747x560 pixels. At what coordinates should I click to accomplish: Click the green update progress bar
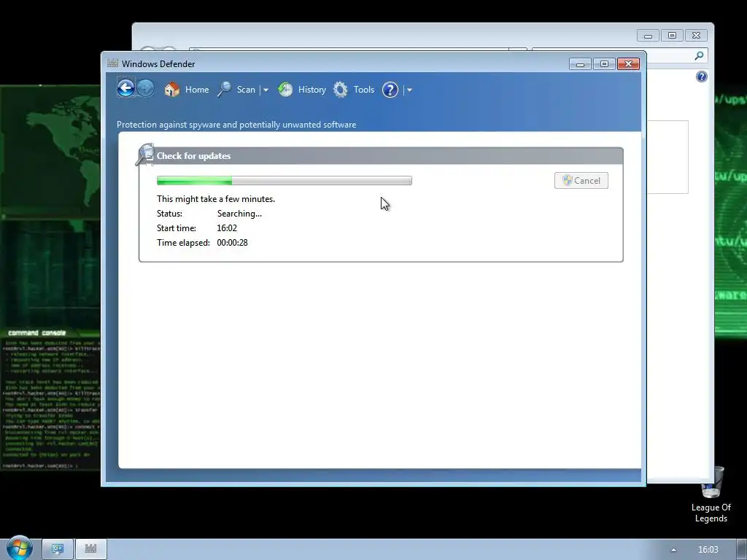tap(284, 181)
